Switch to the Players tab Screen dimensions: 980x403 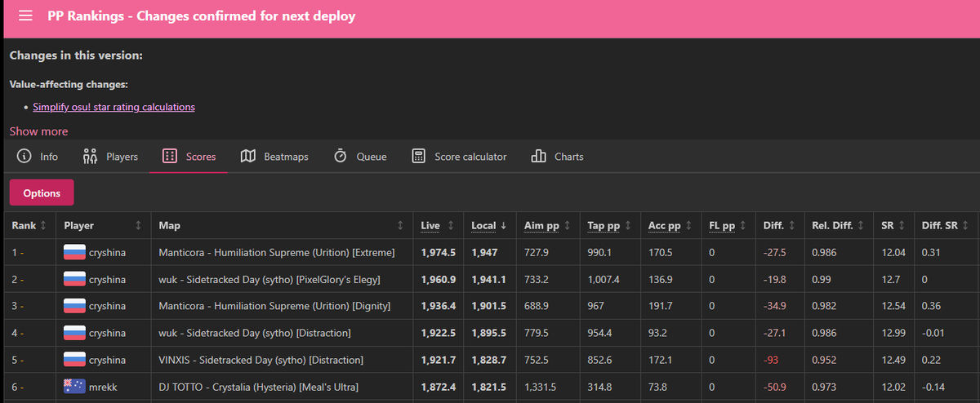click(x=111, y=156)
